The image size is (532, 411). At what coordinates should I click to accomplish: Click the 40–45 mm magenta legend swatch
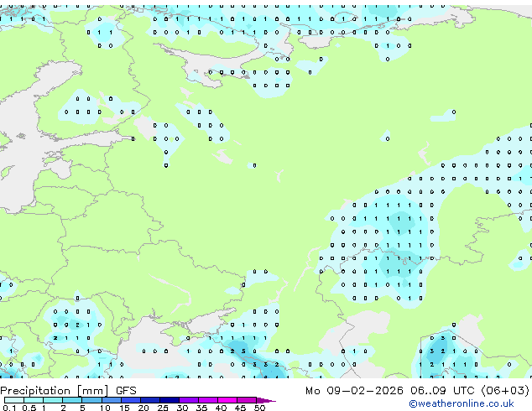227,400
